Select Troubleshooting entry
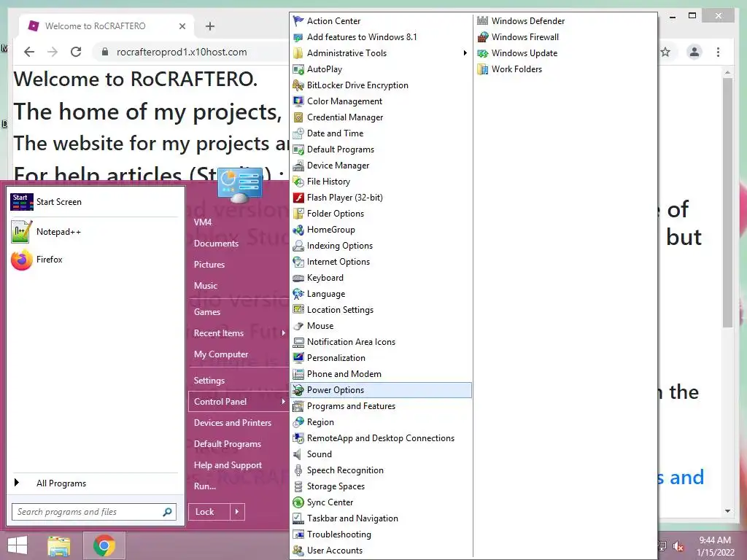Image resolution: width=747 pixels, height=560 pixels. (338, 534)
